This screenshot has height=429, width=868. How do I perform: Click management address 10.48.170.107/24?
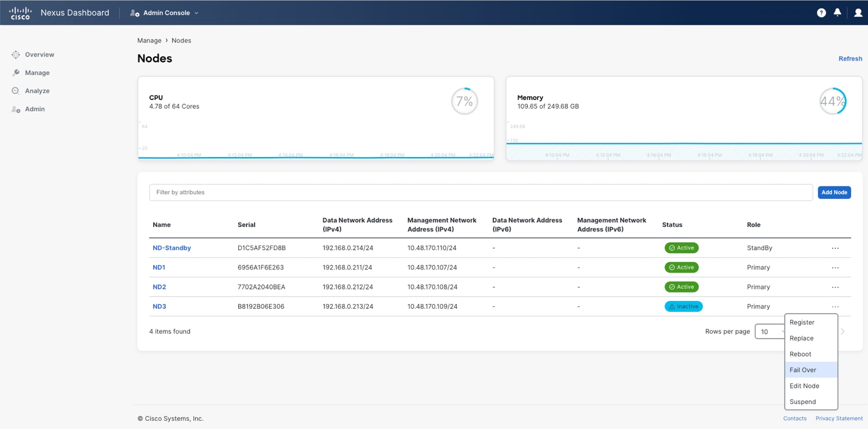click(432, 268)
